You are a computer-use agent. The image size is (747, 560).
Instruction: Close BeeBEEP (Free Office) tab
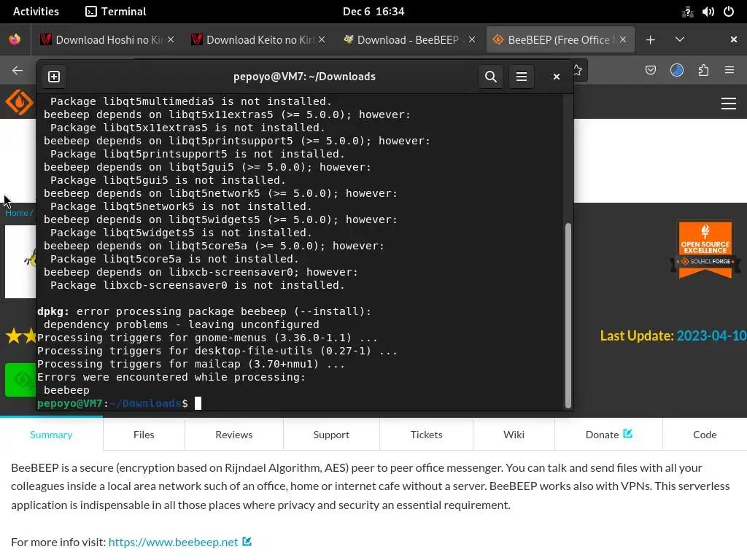pyautogui.click(x=623, y=40)
